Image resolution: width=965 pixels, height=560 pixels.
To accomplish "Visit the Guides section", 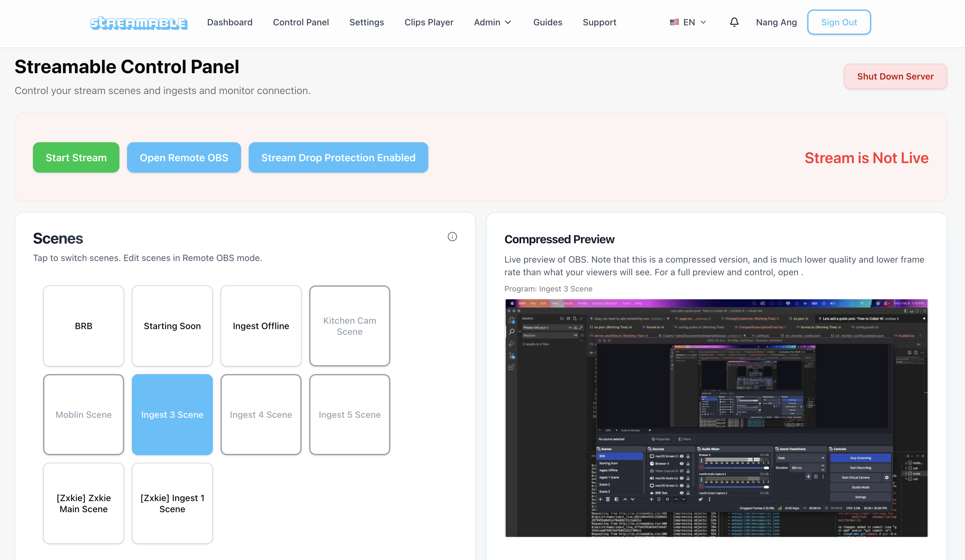I will [547, 22].
